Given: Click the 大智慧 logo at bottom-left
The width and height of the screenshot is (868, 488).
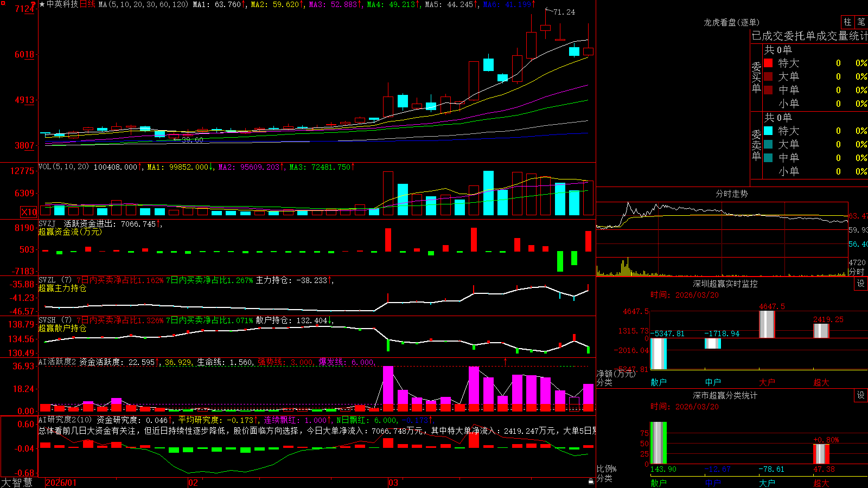Looking at the screenshot, I should tap(17, 483).
